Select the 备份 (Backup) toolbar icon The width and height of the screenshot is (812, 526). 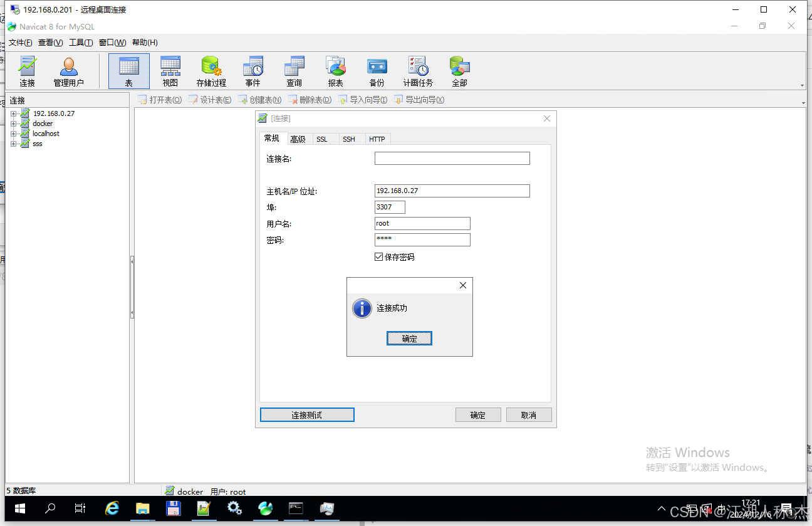tap(377, 71)
